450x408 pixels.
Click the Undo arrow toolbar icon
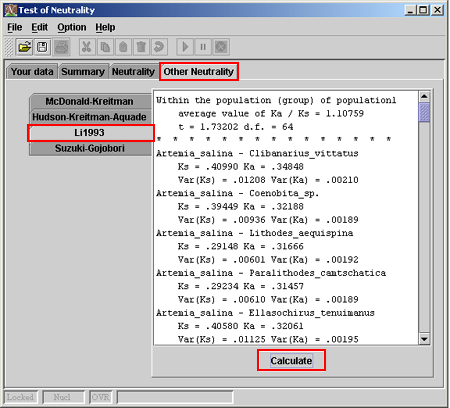point(159,47)
